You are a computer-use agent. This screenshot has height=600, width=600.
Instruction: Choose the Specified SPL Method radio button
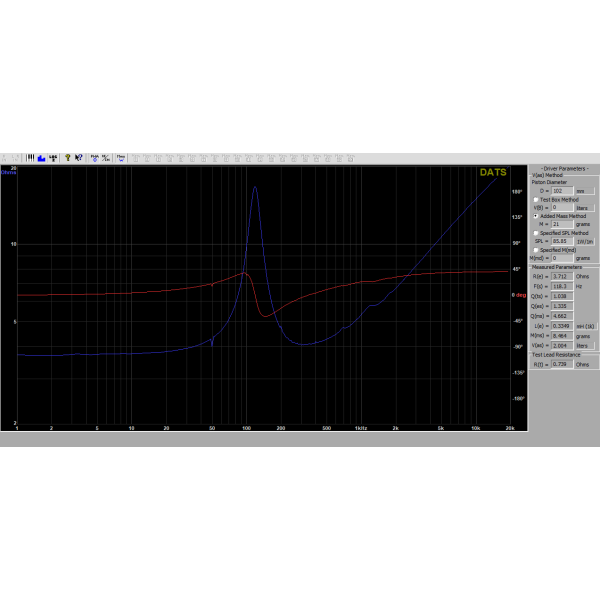tap(535, 232)
